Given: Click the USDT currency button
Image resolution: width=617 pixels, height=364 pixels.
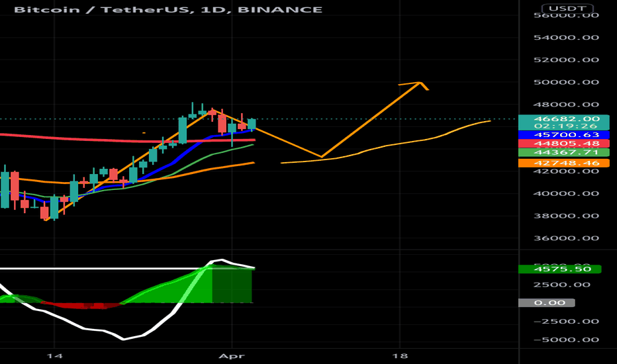Looking at the screenshot, I should [x=567, y=8].
